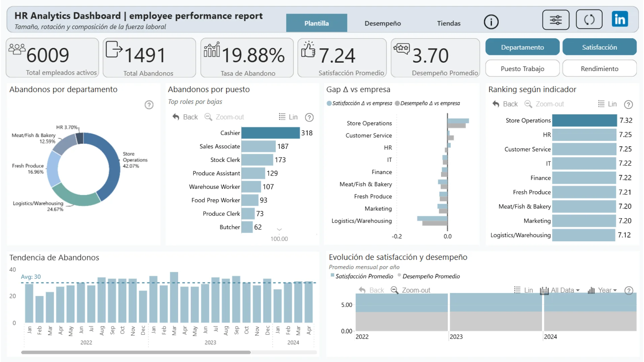Switch to the Tiendas tab

448,23
